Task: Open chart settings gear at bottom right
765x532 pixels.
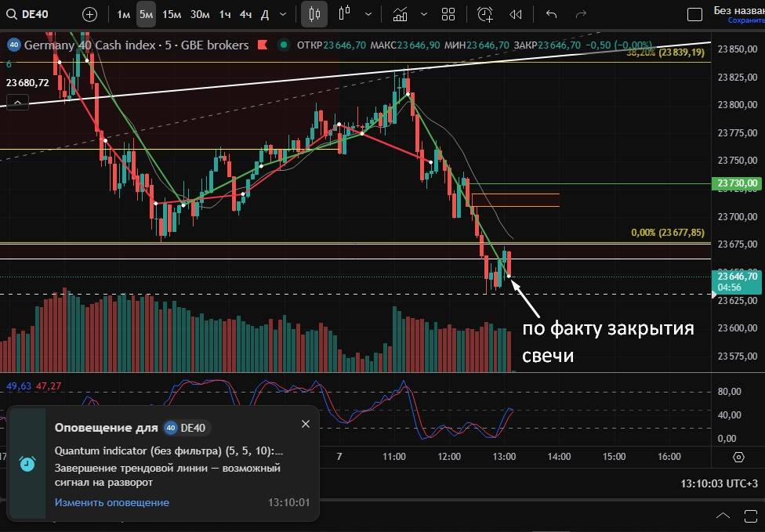Action: pyautogui.click(x=738, y=456)
